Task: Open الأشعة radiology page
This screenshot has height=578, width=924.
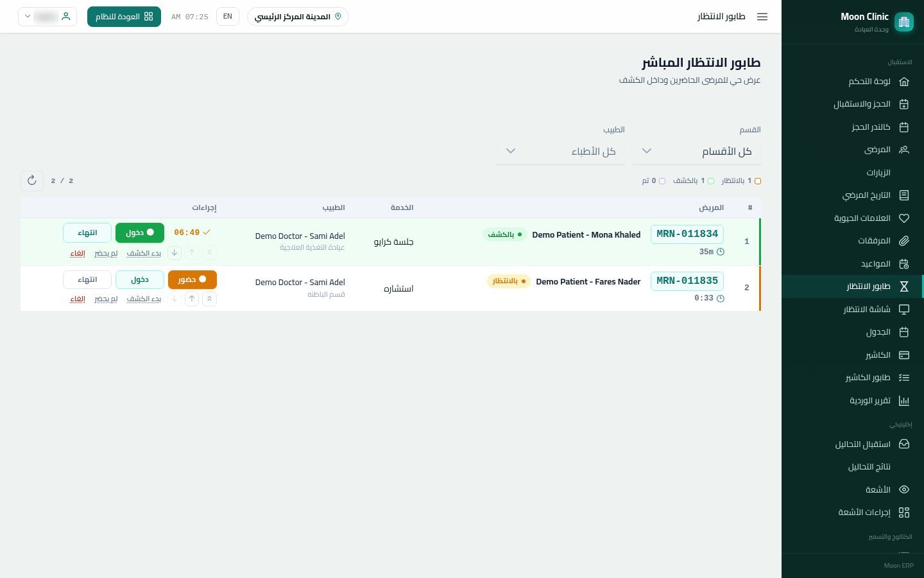Action: click(x=852, y=489)
